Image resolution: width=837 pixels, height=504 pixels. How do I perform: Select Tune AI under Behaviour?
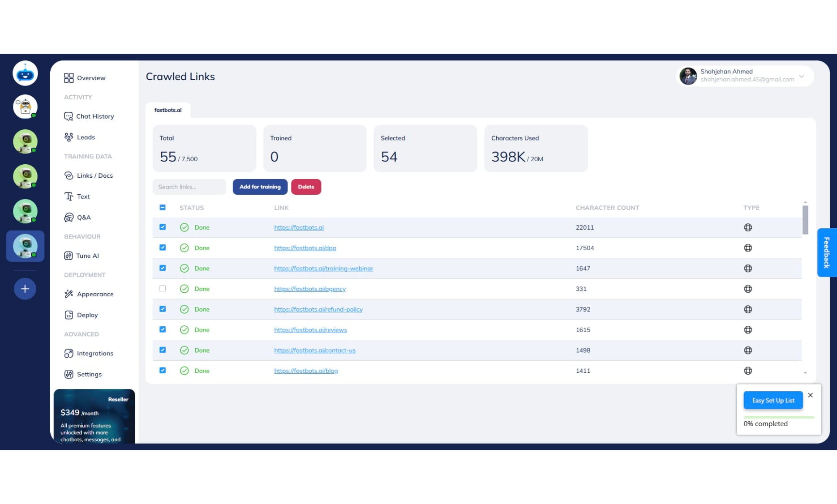tap(87, 256)
